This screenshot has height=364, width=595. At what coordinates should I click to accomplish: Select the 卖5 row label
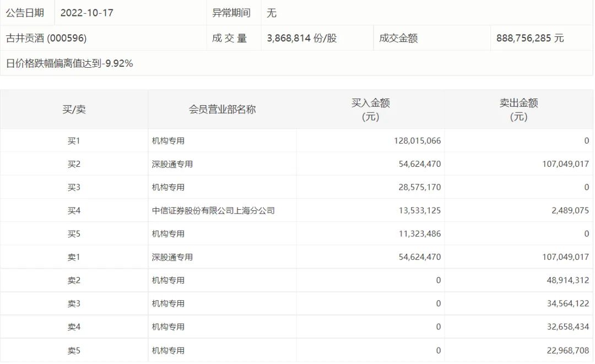(74, 351)
